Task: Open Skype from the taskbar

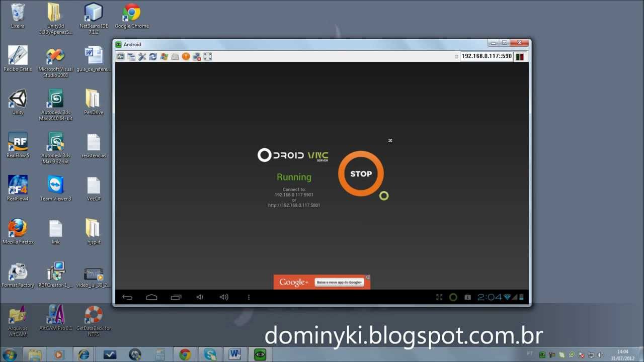Action: (210, 355)
